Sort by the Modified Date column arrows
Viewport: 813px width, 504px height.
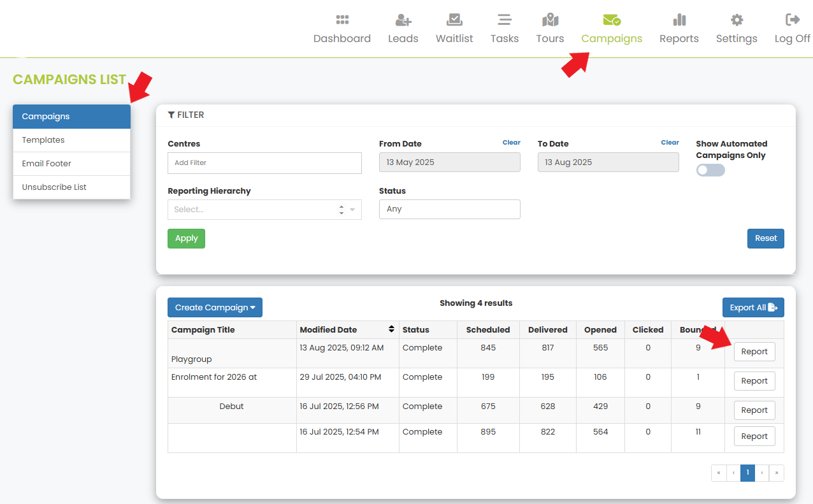[x=391, y=329]
